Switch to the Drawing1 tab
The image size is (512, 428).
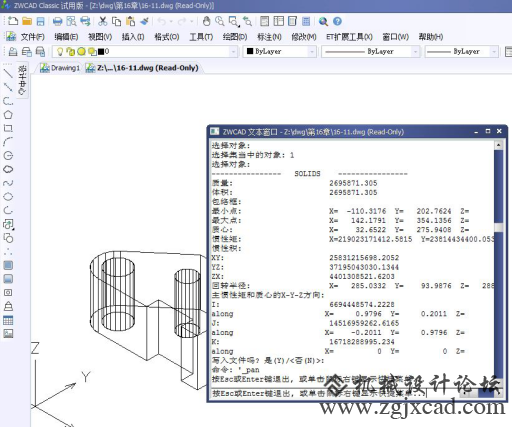pyautogui.click(x=60, y=68)
